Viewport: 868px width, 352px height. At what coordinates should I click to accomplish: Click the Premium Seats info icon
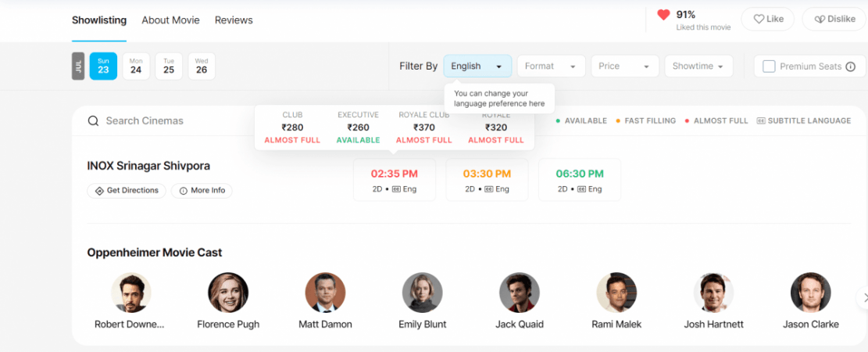coord(851,66)
